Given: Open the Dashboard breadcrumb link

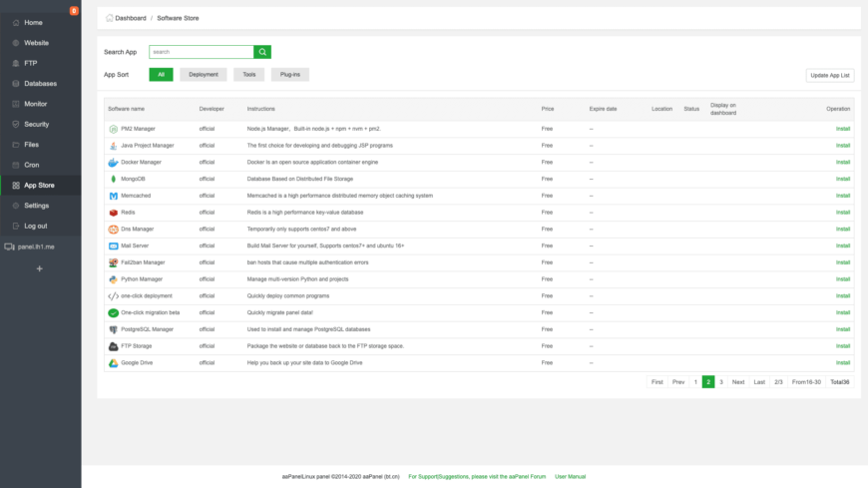Looking at the screenshot, I should coord(131,18).
